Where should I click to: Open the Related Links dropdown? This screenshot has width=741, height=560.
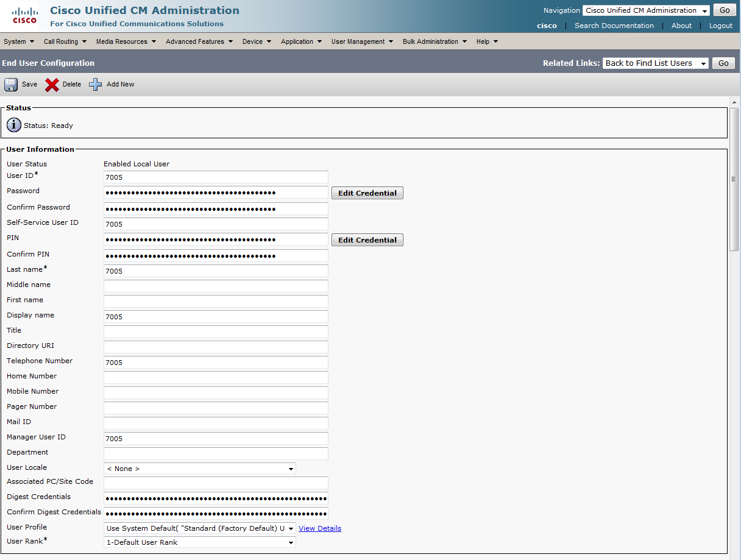coord(655,63)
